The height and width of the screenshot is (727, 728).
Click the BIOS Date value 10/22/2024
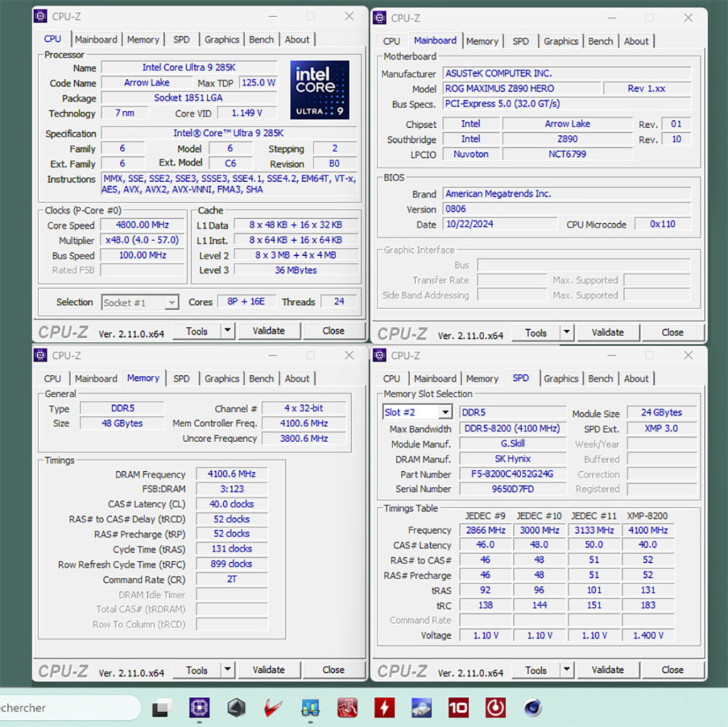500,225
